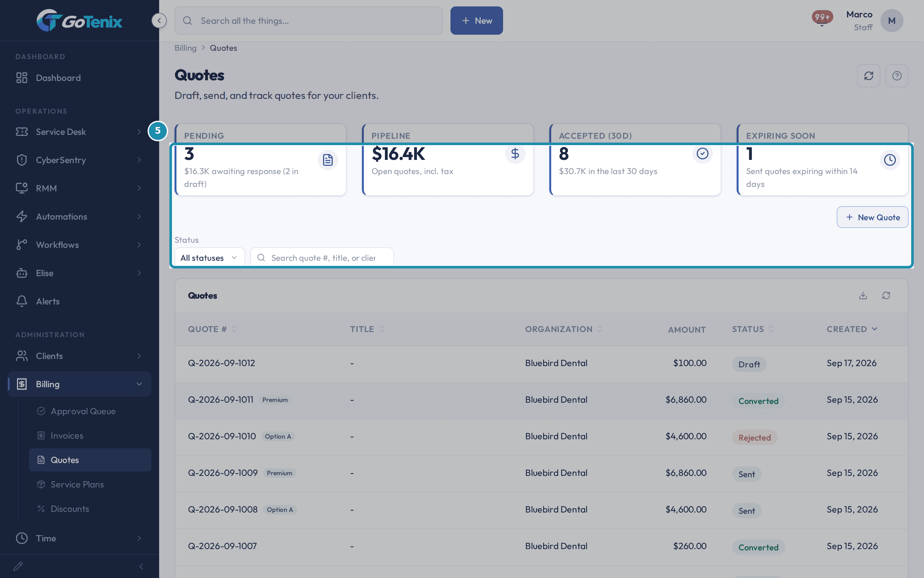This screenshot has width=924, height=578.
Task: Sort by Organization column header
Action: point(563,329)
